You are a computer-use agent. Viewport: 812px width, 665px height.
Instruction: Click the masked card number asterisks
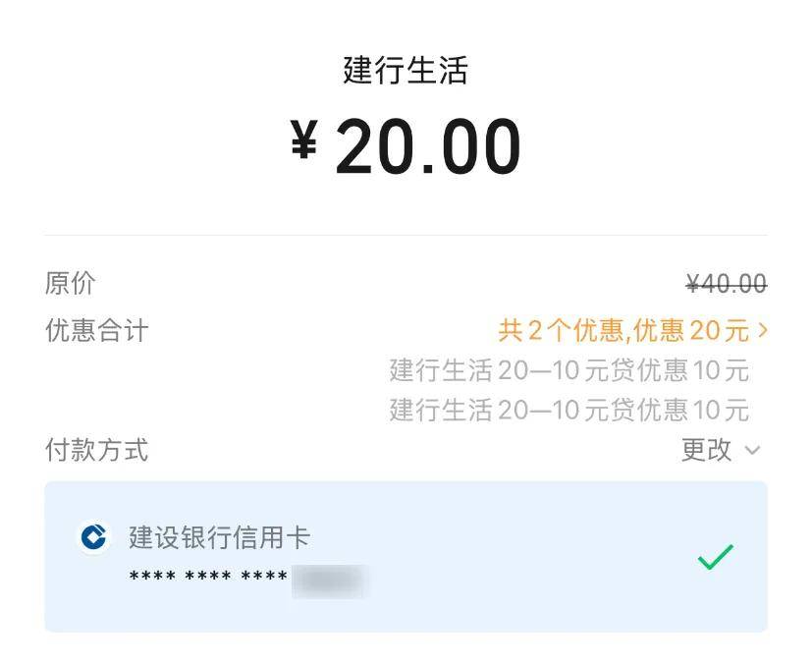(208, 578)
